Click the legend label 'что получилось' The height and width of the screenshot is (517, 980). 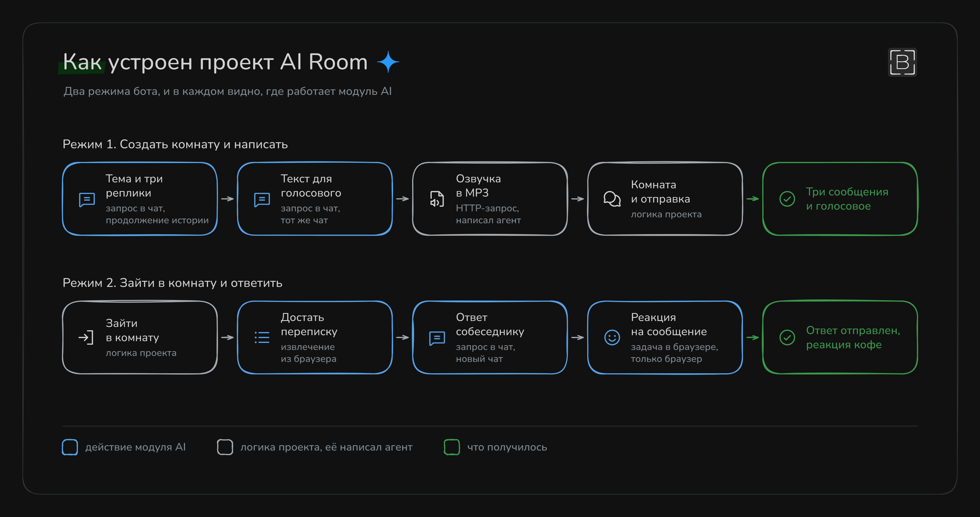[x=507, y=447]
